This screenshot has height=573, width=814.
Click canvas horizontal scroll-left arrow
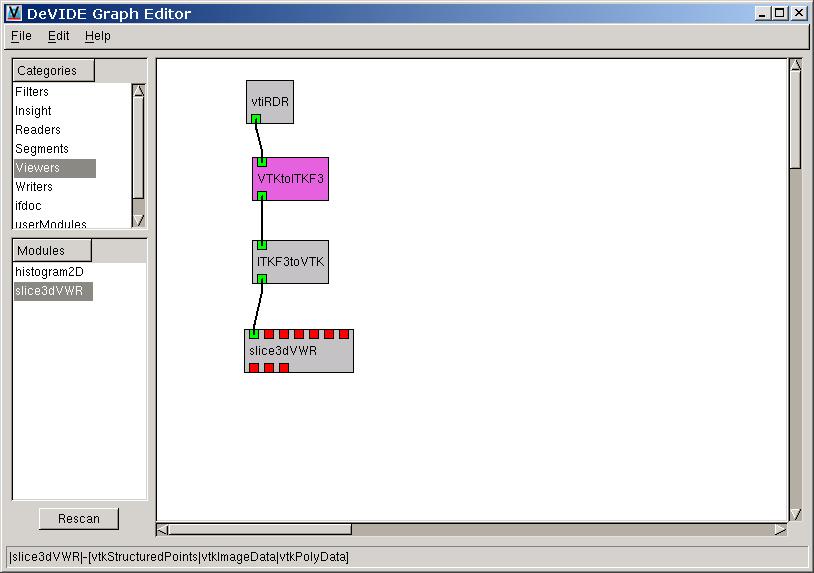click(x=162, y=529)
